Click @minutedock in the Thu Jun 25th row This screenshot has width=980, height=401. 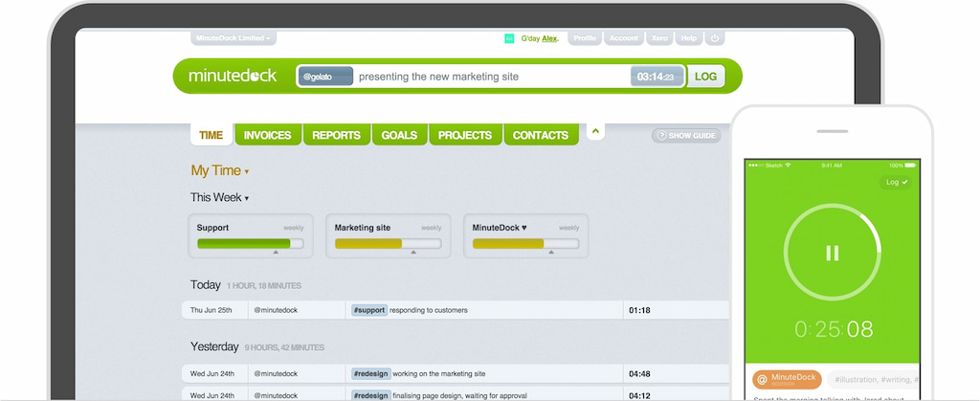[276, 310]
